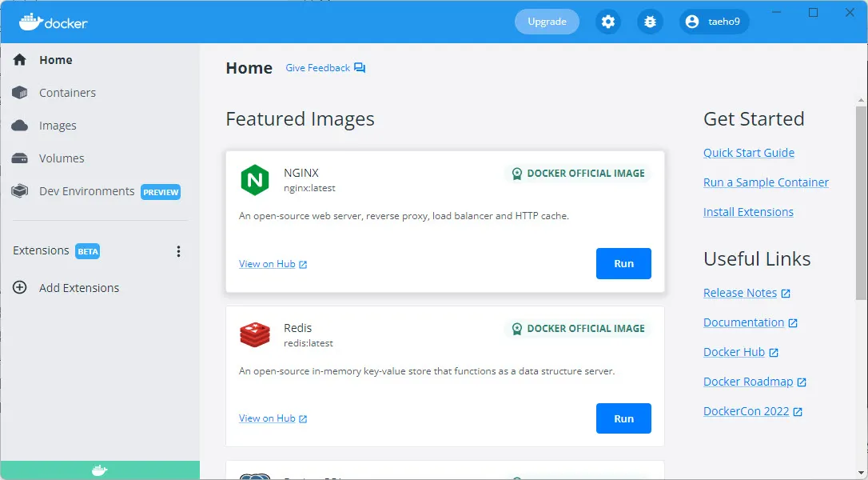Run the NGINX image
The image size is (868, 480).
[623, 263]
